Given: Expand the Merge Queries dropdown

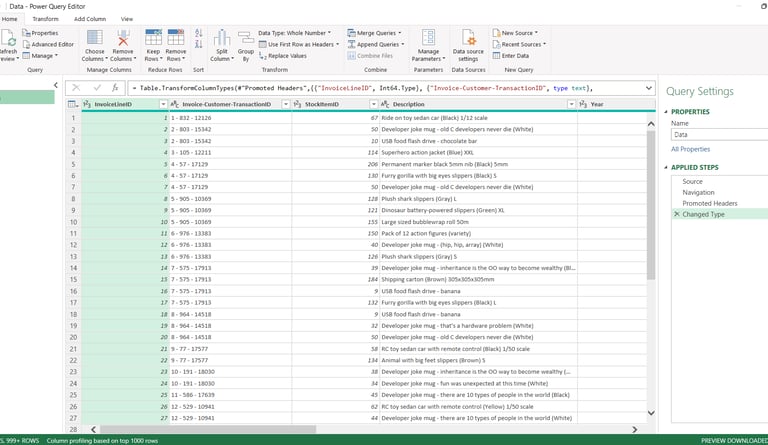Looking at the screenshot, I should [x=402, y=33].
